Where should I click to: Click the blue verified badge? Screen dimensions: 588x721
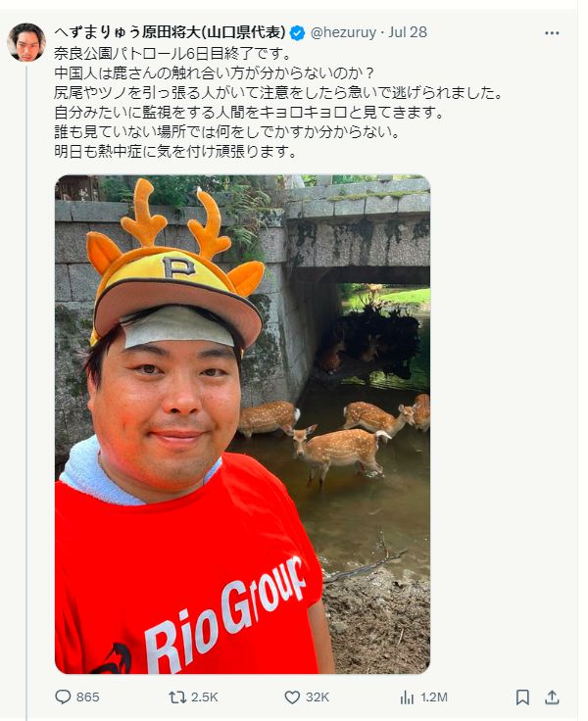pos(297,32)
